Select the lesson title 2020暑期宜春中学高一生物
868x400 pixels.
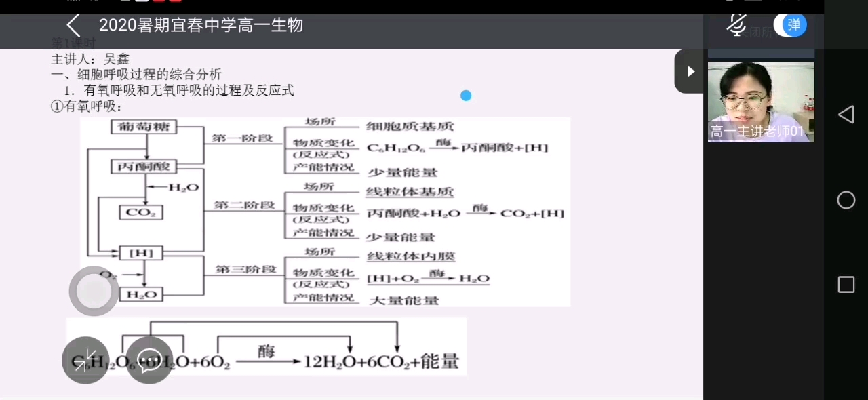[201, 25]
